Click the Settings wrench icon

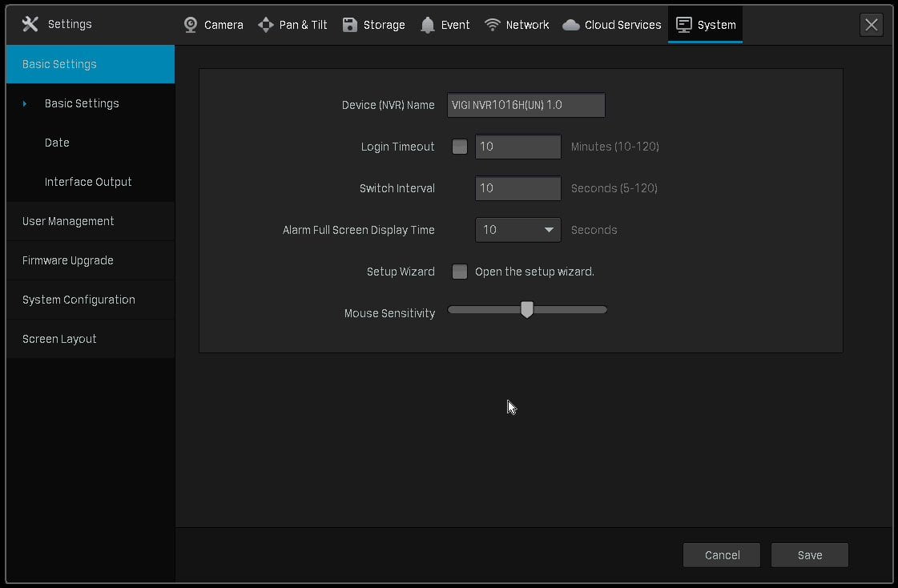(30, 24)
